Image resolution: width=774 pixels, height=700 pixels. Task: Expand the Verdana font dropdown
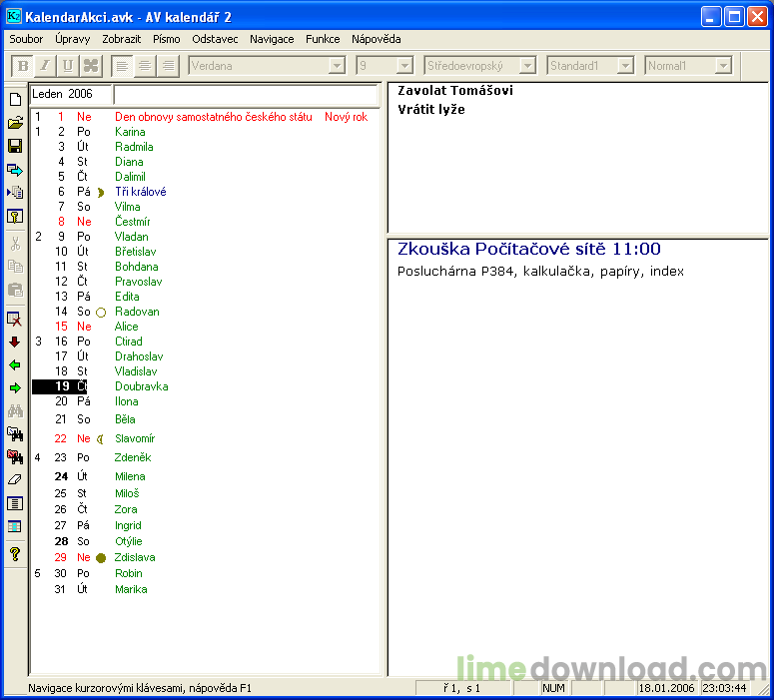[x=337, y=66]
